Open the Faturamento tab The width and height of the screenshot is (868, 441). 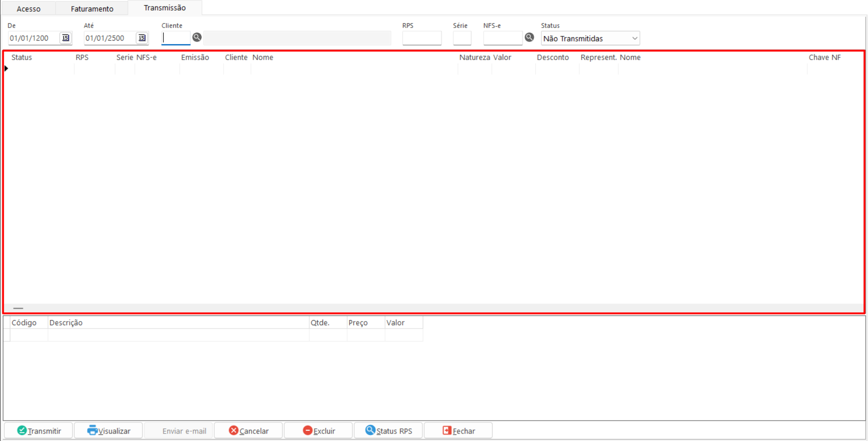92,9
